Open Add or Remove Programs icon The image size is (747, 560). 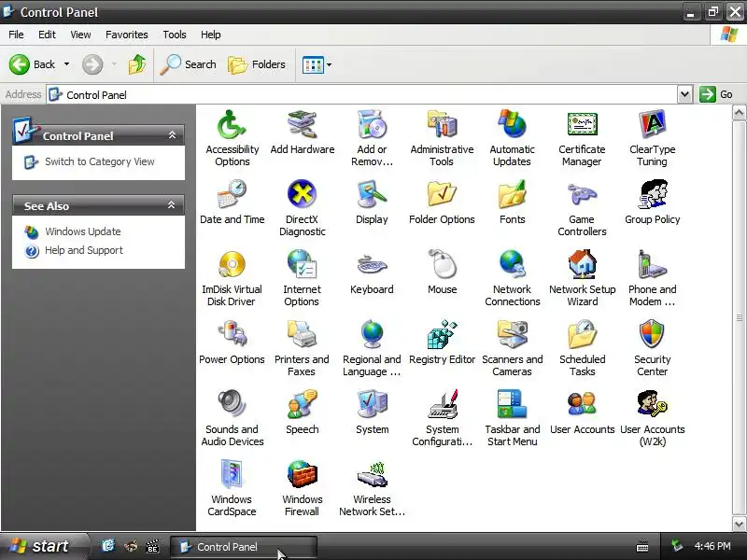(x=372, y=138)
